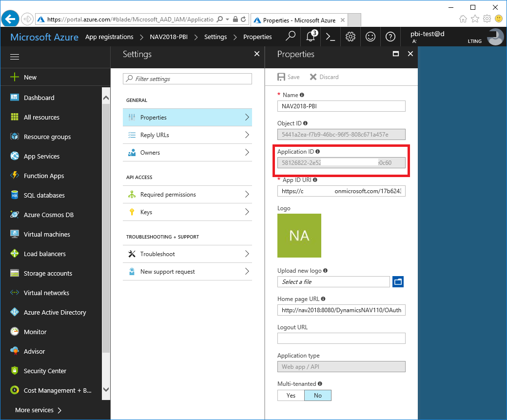The width and height of the screenshot is (507, 420).
Task: Click the feedback smiley icon
Action: point(370,37)
